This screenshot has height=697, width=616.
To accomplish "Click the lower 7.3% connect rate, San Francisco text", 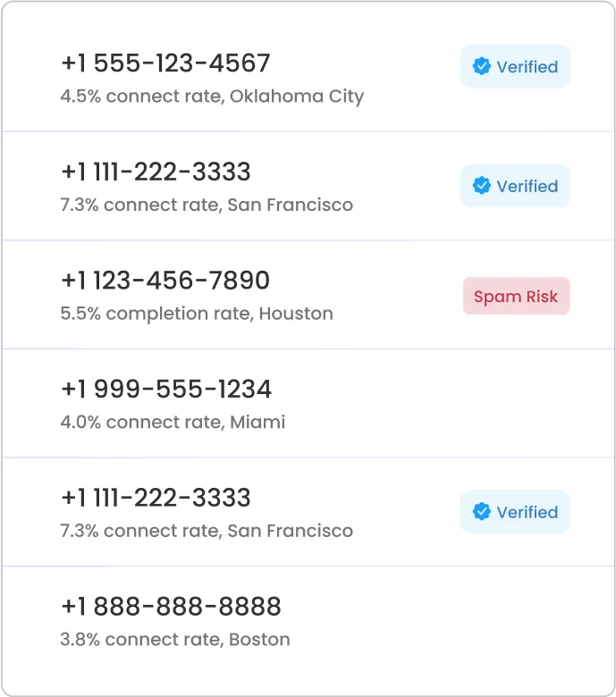I will pos(207,531).
